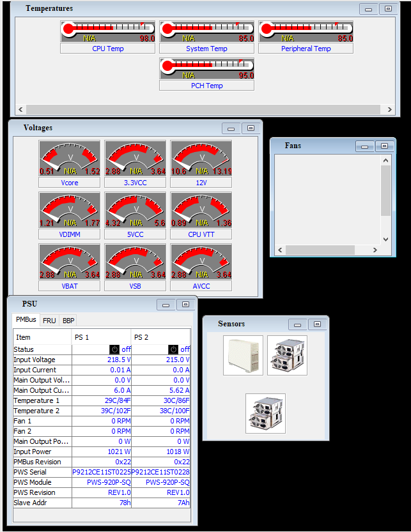Image resolution: width=411 pixels, height=532 pixels.
Task: Open the top-right power supply sensor icon
Action: point(288,355)
